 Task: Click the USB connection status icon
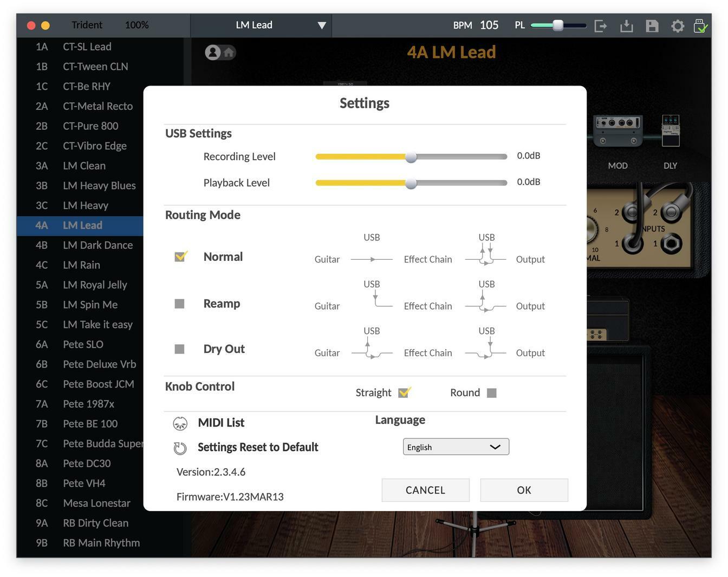[700, 25]
